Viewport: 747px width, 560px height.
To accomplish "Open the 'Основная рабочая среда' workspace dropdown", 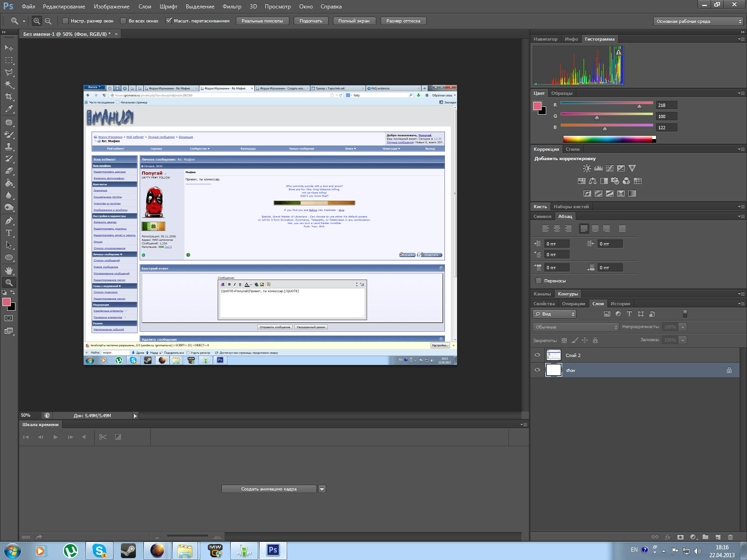I will [x=698, y=21].
